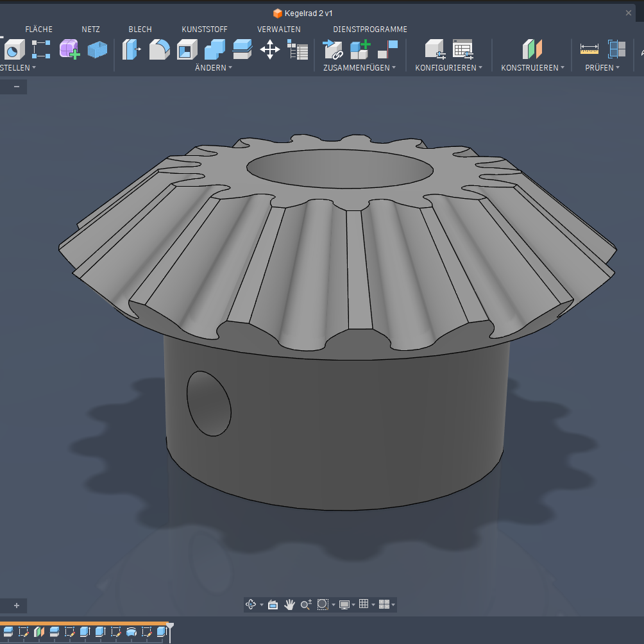Switch to the BLECH tab

pos(140,30)
